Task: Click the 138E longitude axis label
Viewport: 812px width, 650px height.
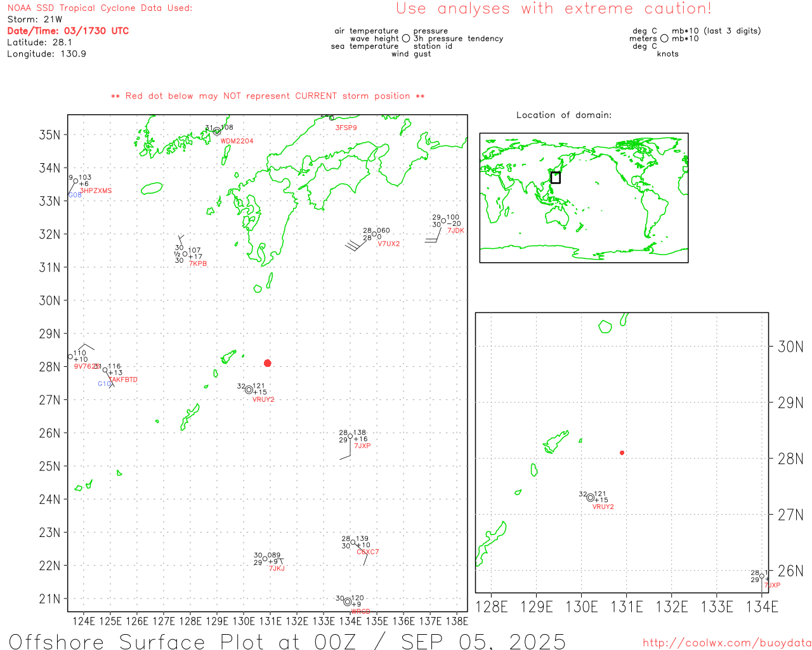Action: [x=457, y=621]
